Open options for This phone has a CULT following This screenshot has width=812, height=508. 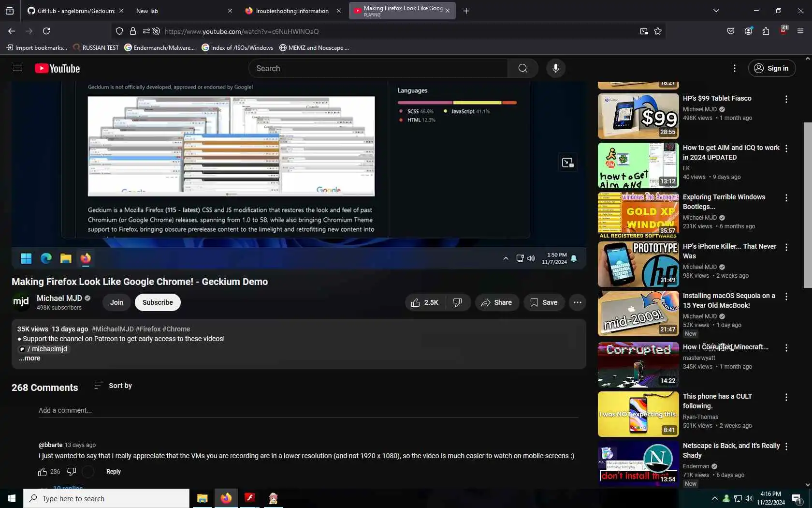pyautogui.click(x=786, y=397)
